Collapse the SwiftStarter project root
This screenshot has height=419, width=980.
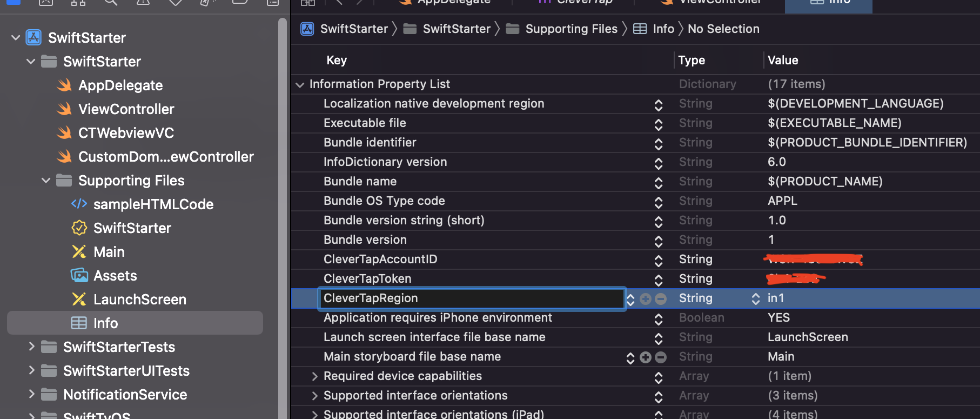16,37
